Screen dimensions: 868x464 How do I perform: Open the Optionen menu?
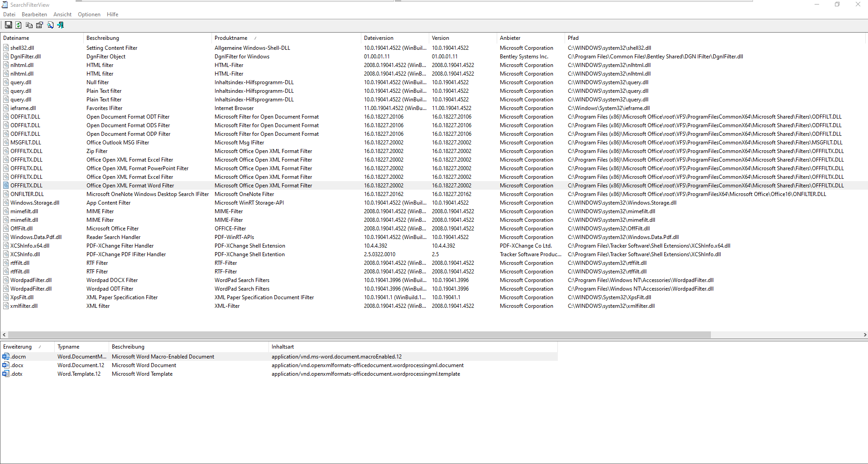click(x=89, y=14)
